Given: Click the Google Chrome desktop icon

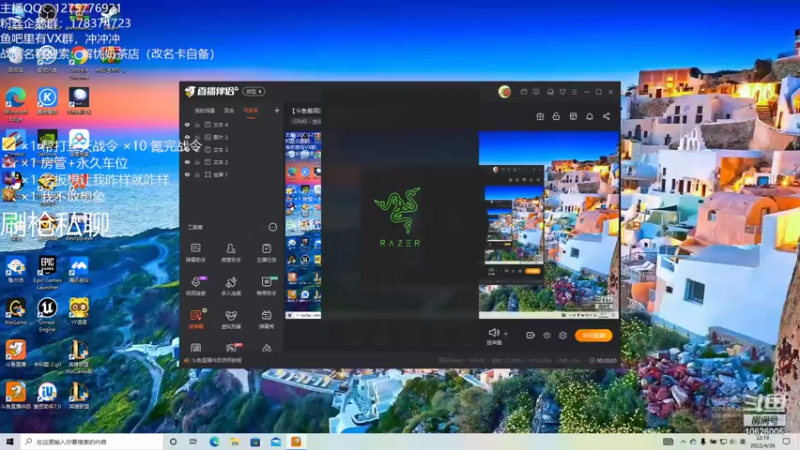Looking at the screenshot, I should (79, 62).
